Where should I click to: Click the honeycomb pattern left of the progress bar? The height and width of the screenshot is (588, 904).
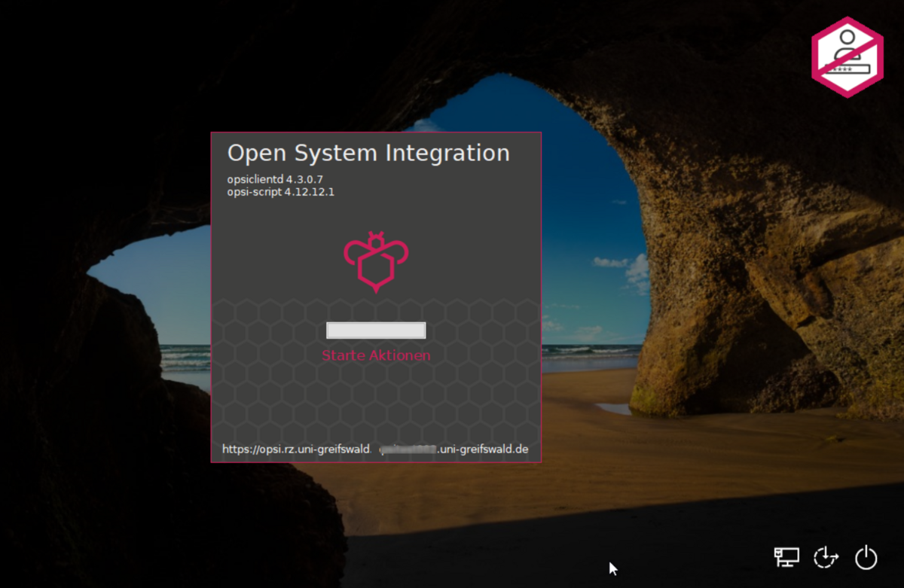pos(264,331)
